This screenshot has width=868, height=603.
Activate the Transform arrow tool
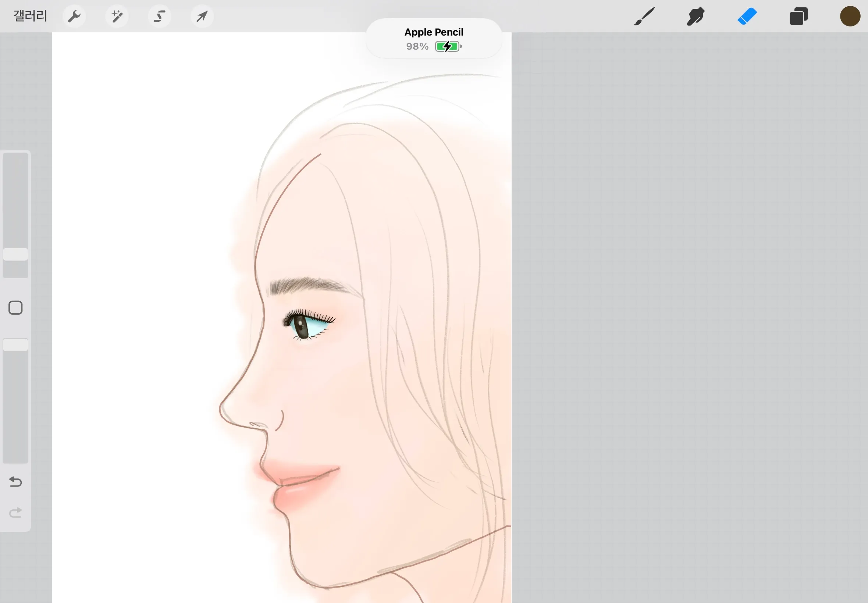pyautogui.click(x=202, y=16)
